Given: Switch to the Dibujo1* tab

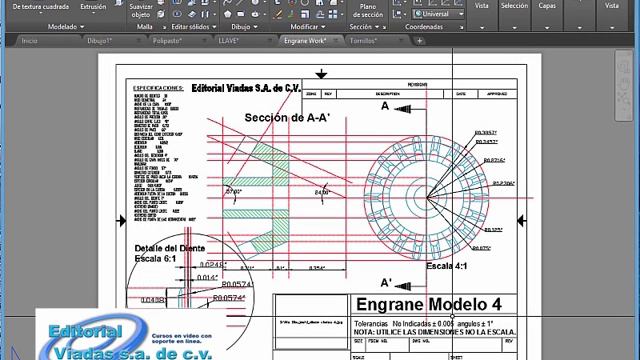Looking at the screenshot, I should (x=100, y=41).
